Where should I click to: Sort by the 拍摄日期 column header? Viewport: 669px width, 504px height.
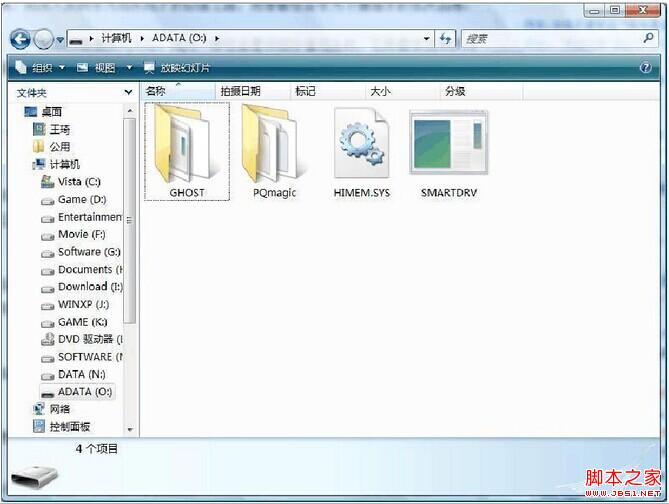click(x=253, y=91)
